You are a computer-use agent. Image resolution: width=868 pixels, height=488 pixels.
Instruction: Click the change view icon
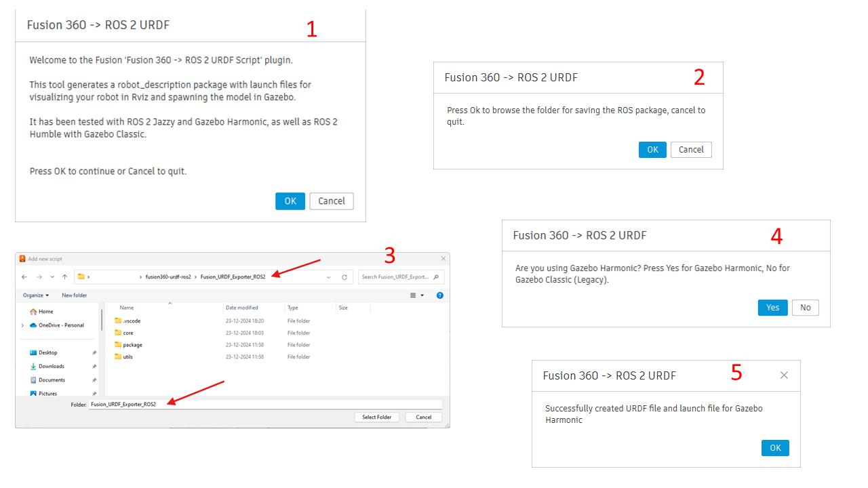pyautogui.click(x=414, y=296)
